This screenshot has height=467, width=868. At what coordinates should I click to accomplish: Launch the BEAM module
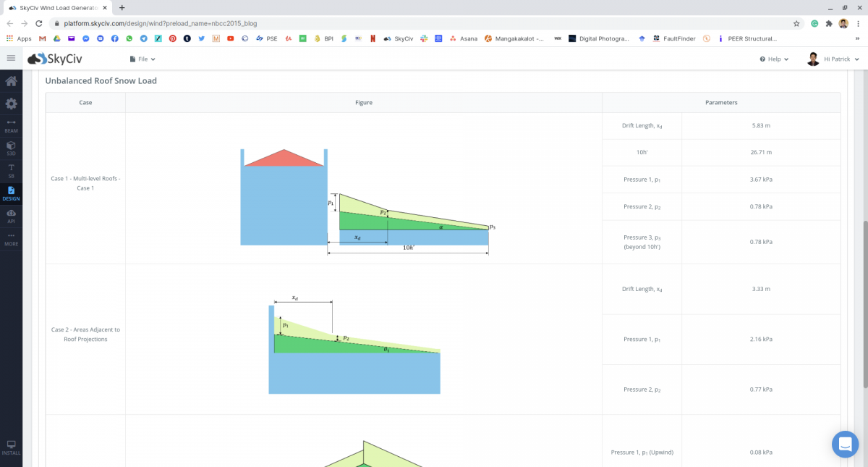[11, 126]
